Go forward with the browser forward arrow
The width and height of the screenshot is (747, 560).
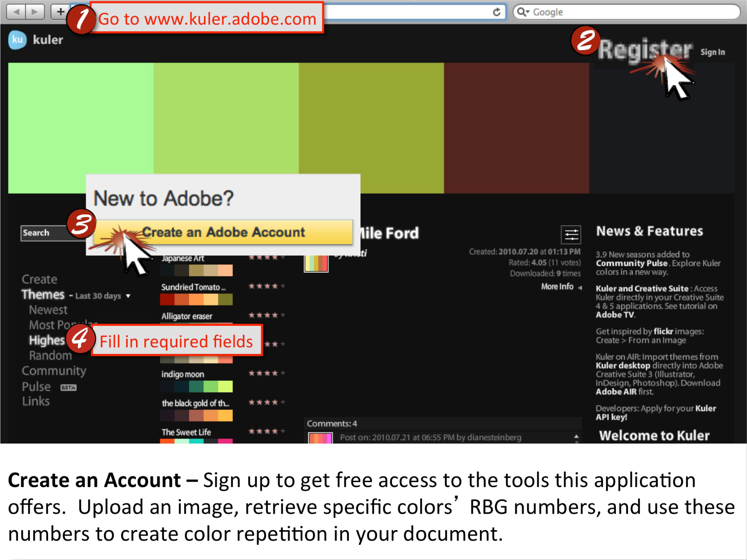35,12
